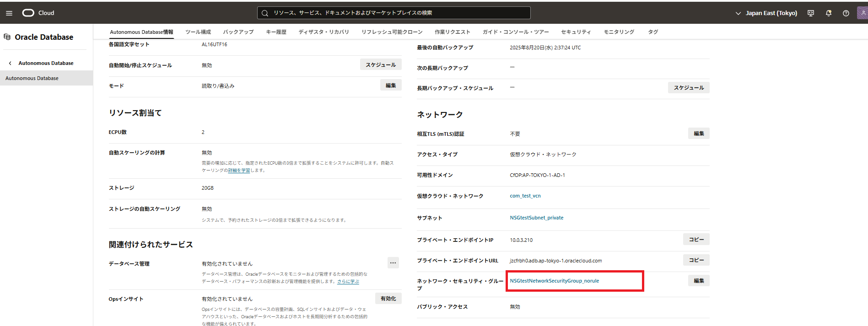
Task: Open the Database Management three-dots menu
Action: pos(393,262)
